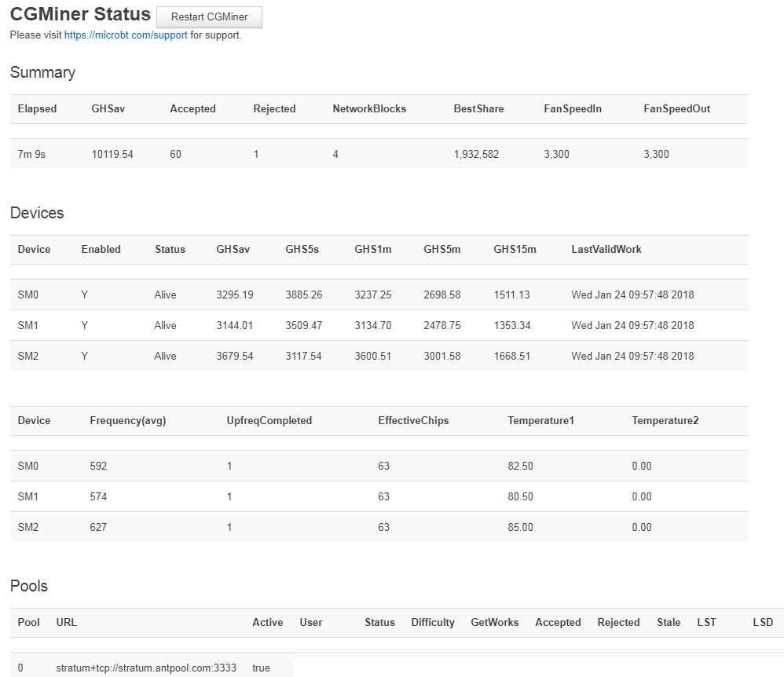
Task: Click the FanSpeedIn column header
Action: (x=573, y=108)
